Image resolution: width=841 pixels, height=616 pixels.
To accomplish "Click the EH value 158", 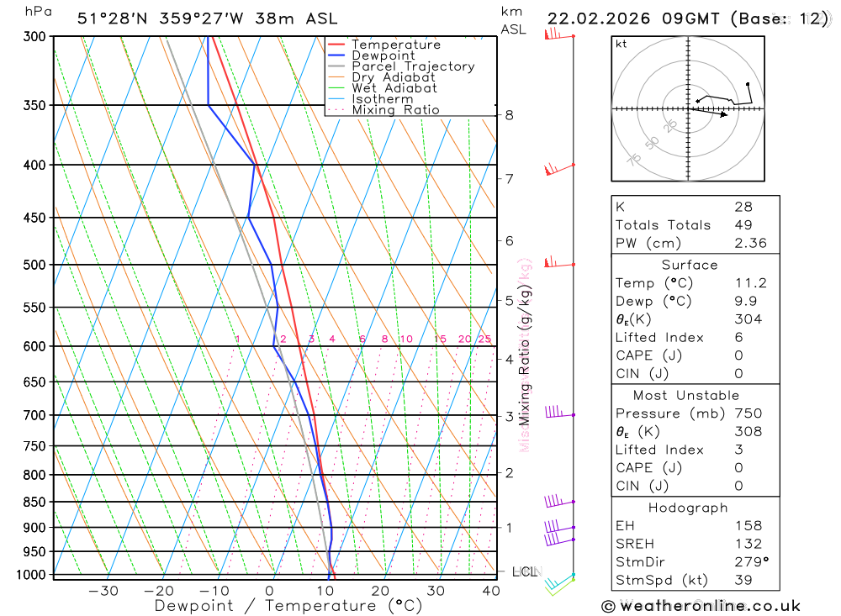I will tap(748, 526).
